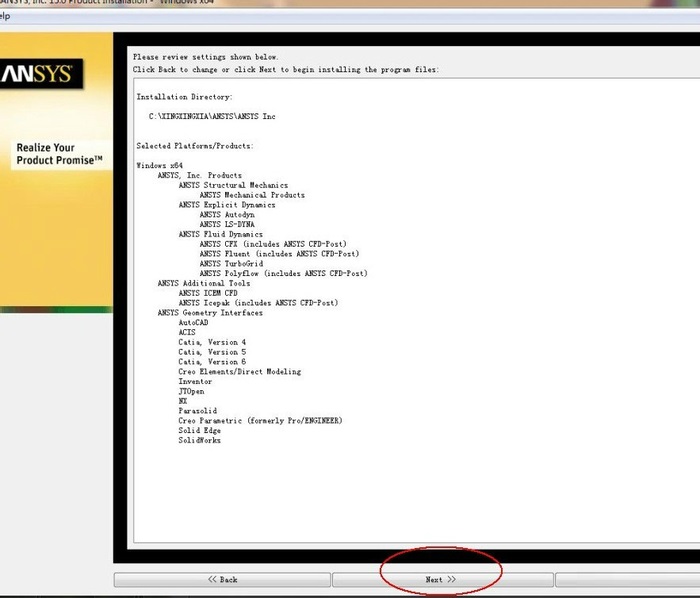Click the ANSYS logo
The image size is (700, 598).
click(40, 74)
